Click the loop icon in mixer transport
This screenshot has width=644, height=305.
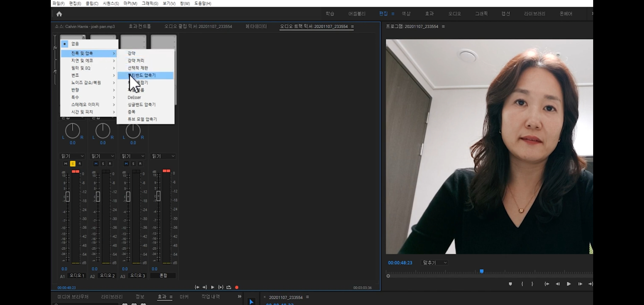(x=229, y=287)
